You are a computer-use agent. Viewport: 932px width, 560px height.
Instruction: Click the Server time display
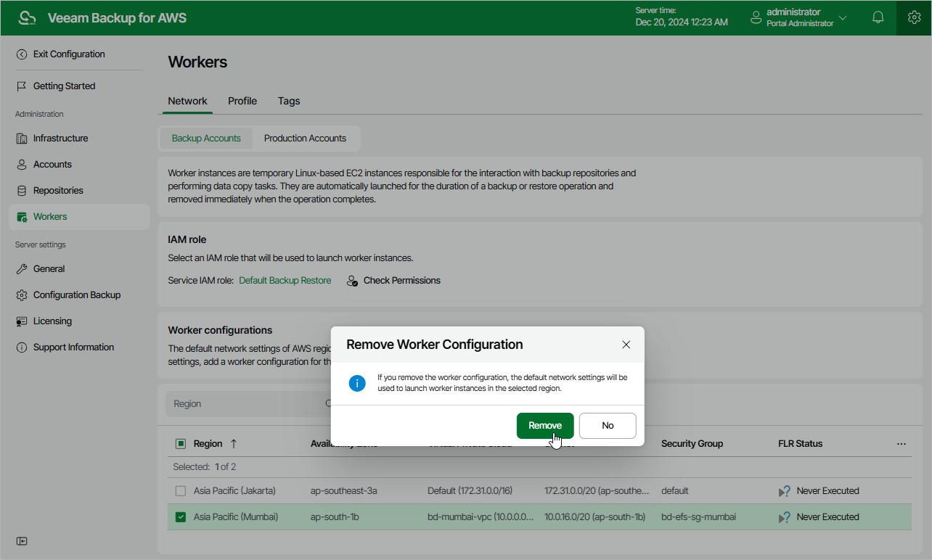pyautogui.click(x=682, y=17)
